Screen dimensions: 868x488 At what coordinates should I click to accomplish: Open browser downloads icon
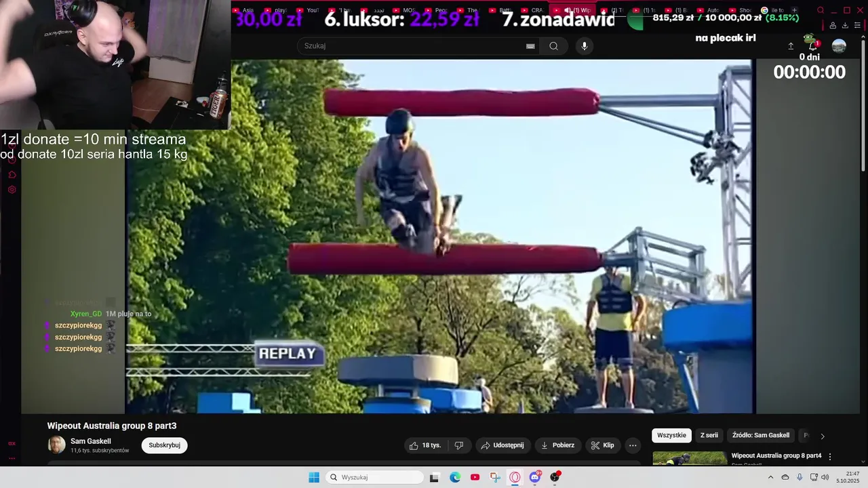click(x=844, y=25)
